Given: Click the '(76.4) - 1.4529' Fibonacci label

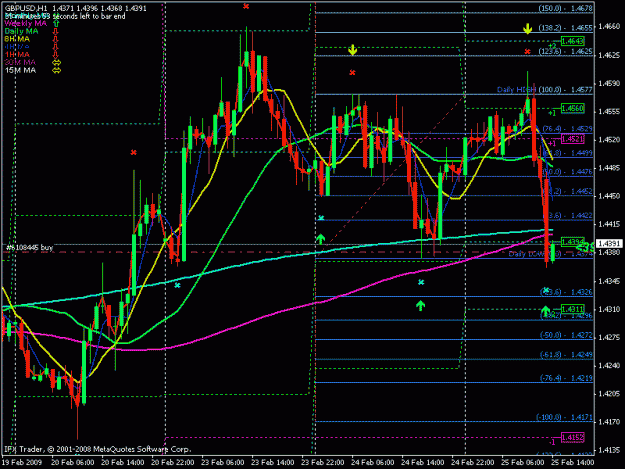Looking at the screenshot, I should click(x=568, y=129).
